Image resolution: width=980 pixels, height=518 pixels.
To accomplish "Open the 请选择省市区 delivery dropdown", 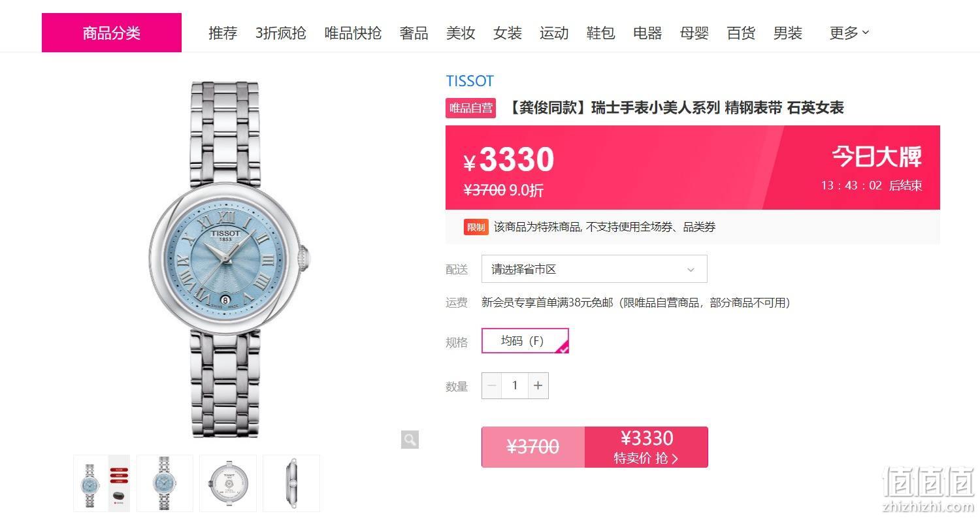I will 594,269.
